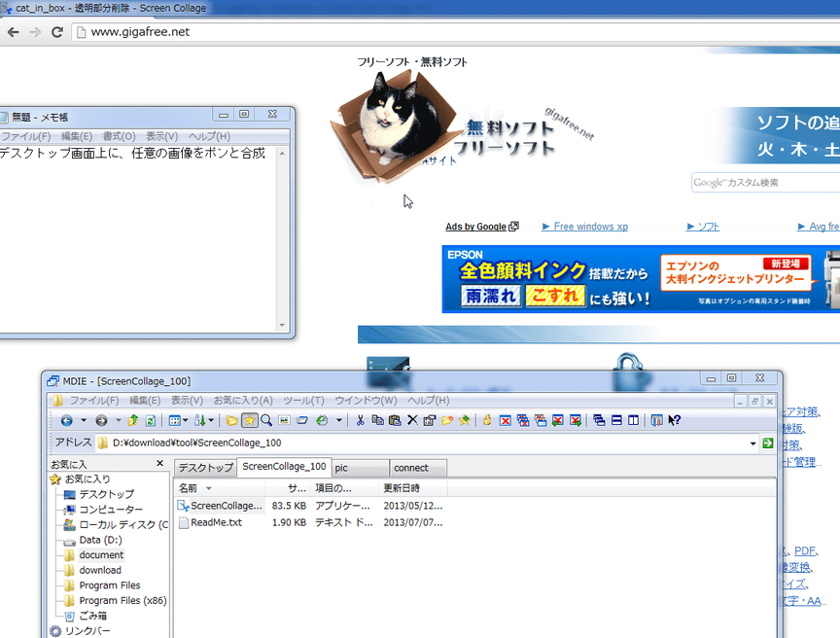Click the Back arrow in MDIE toolbar
The width and height of the screenshot is (840, 638).
pos(66,420)
